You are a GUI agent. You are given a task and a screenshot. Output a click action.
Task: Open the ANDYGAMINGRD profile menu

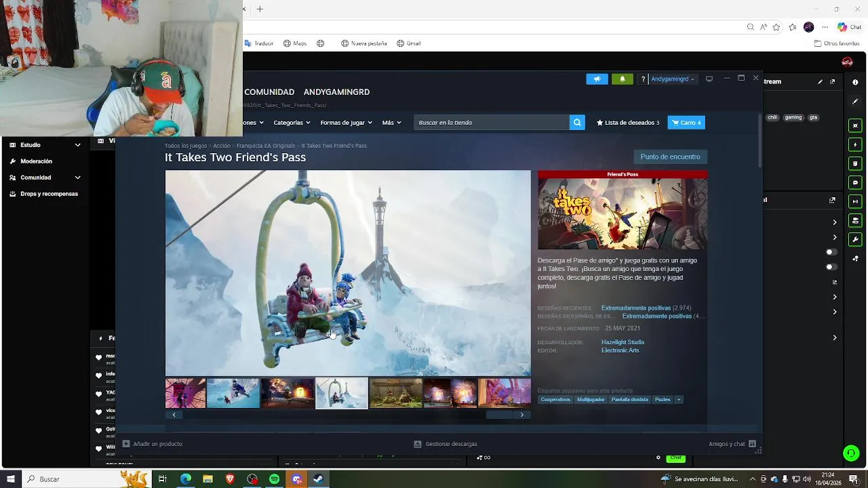click(x=336, y=92)
